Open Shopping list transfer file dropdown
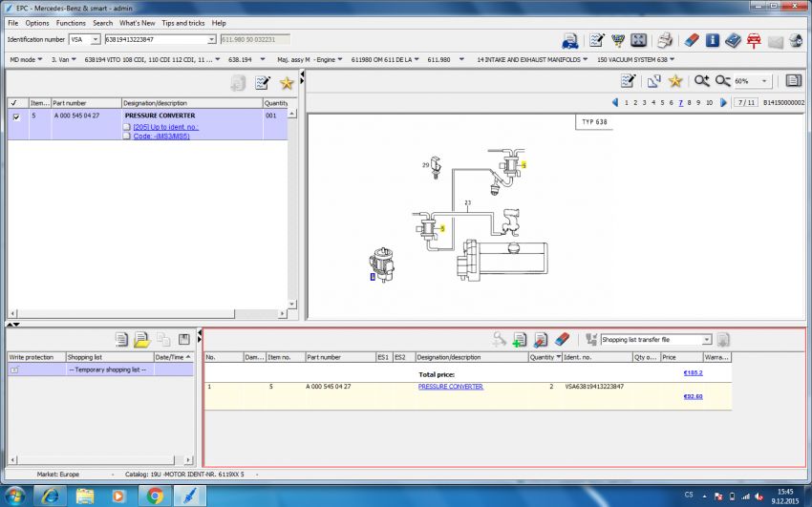This screenshot has width=812, height=507. tap(706, 339)
